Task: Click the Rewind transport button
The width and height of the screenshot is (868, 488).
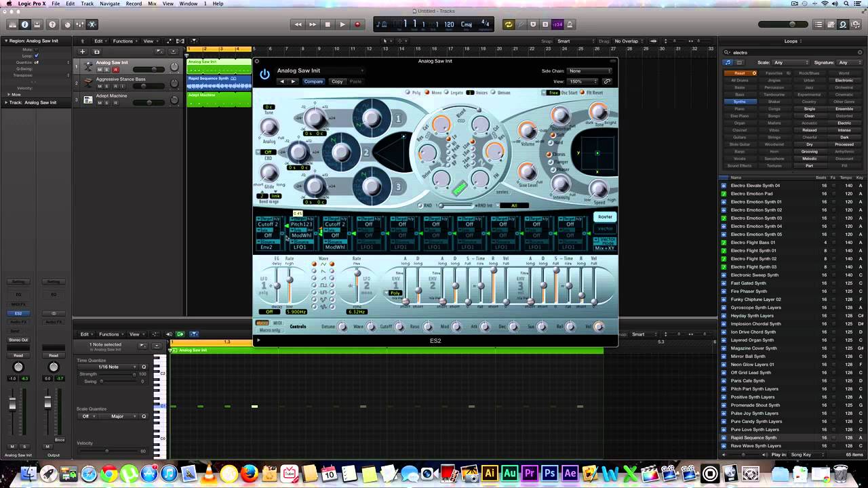Action: click(x=298, y=24)
